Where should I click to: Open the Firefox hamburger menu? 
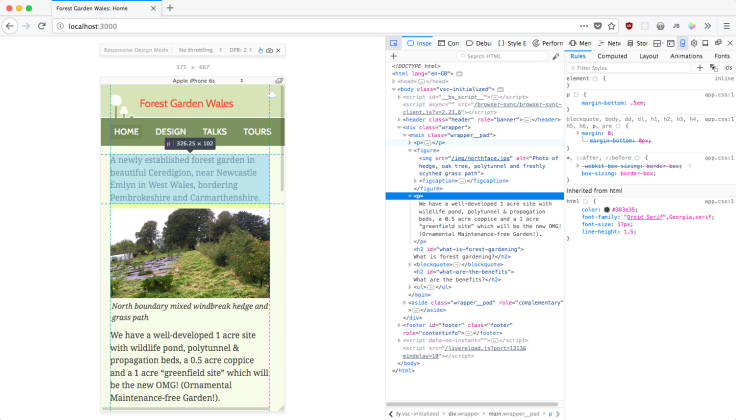tap(726, 26)
